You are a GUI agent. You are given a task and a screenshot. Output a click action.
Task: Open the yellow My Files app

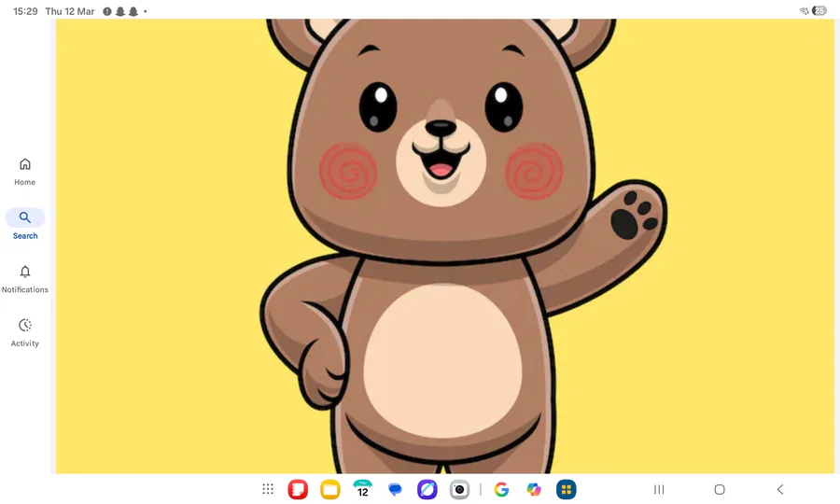point(330,490)
